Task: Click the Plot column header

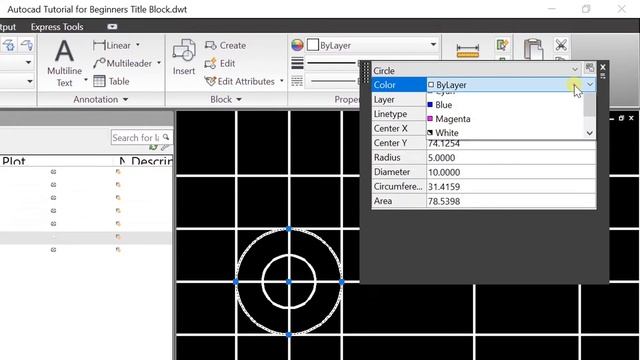Action: point(13,161)
